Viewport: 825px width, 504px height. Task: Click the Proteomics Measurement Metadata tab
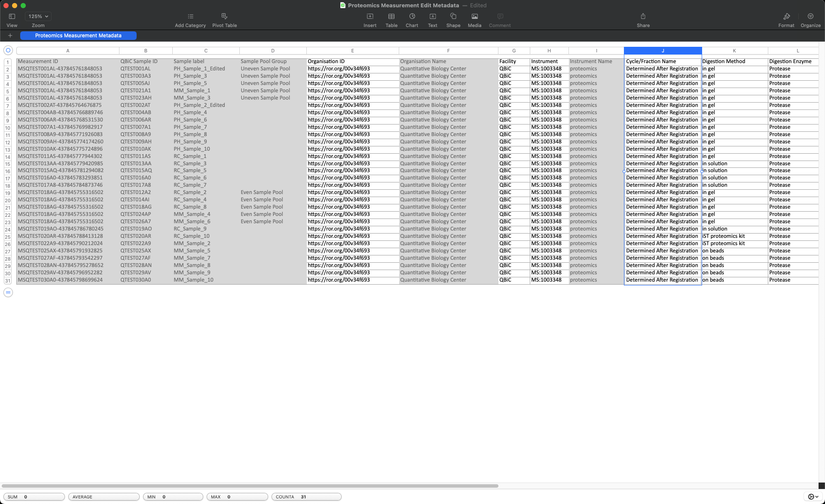(78, 35)
